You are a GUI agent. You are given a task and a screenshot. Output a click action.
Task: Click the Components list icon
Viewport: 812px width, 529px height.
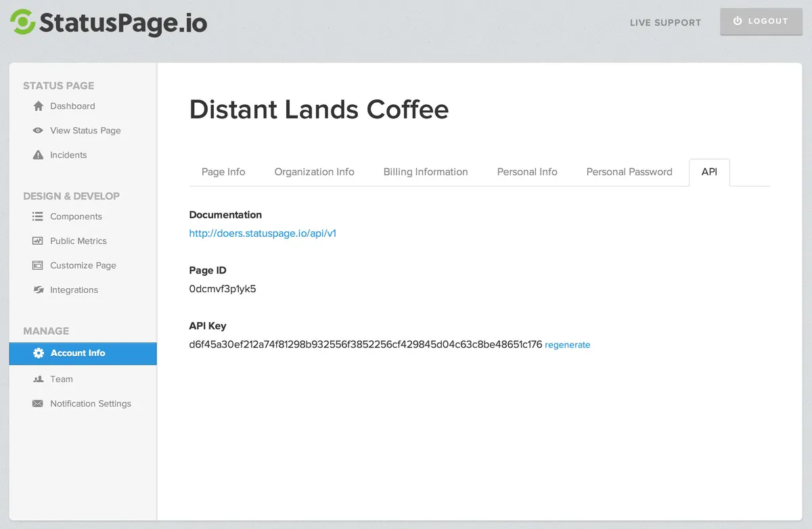pyautogui.click(x=38, y=216)
